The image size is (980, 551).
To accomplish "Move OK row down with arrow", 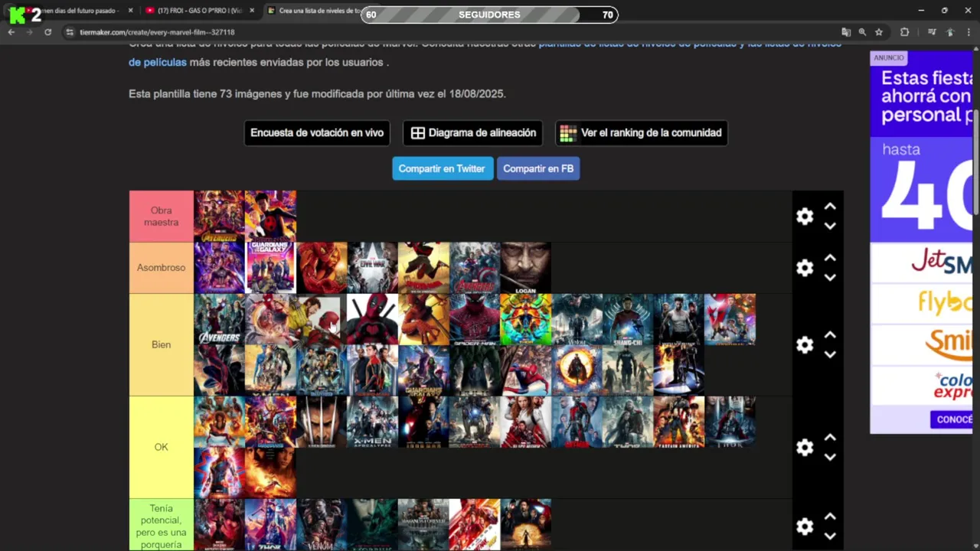I will 830,457.
